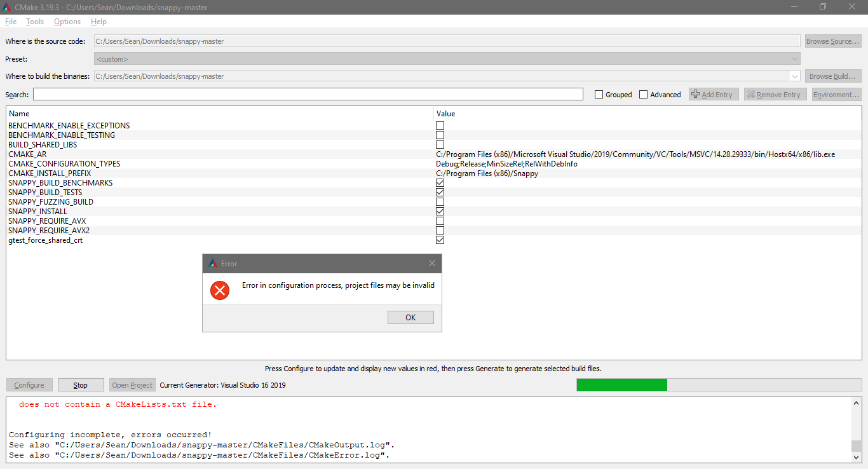Open the Tools menu
The image size is (868, 469).
[x=34, y=21]
